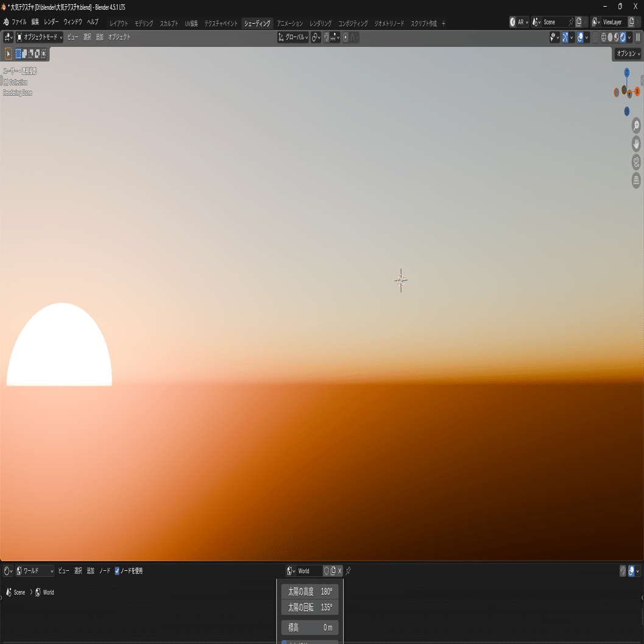Screen dimensions: 644x644
Task: Toggle viewport overlays display
Action: click(580, 38)
